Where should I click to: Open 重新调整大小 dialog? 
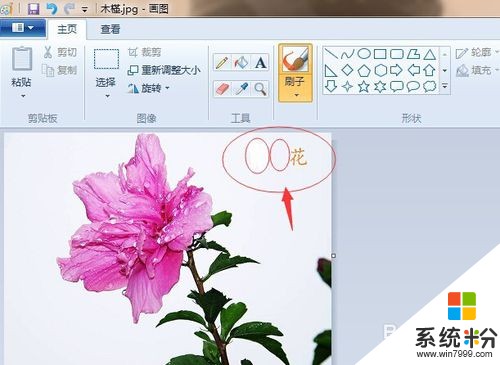164,70
